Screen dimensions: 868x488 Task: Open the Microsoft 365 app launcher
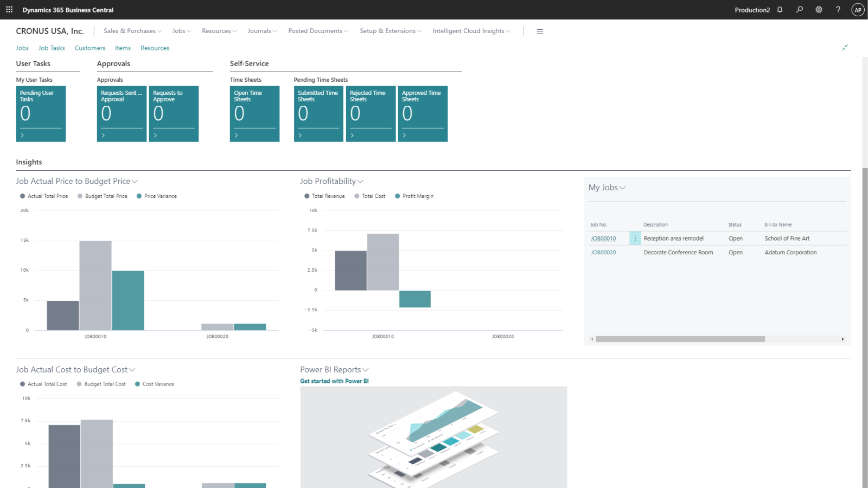[8, 9]
